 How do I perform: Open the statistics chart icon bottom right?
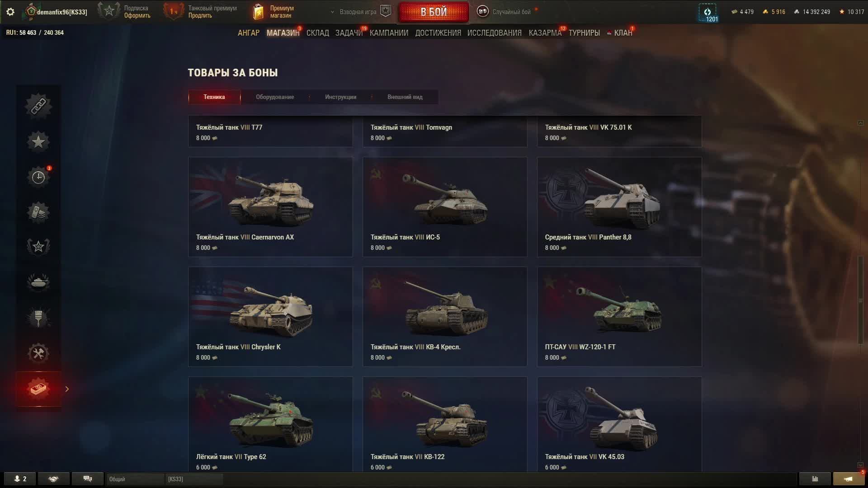click(x=815, y=479)
